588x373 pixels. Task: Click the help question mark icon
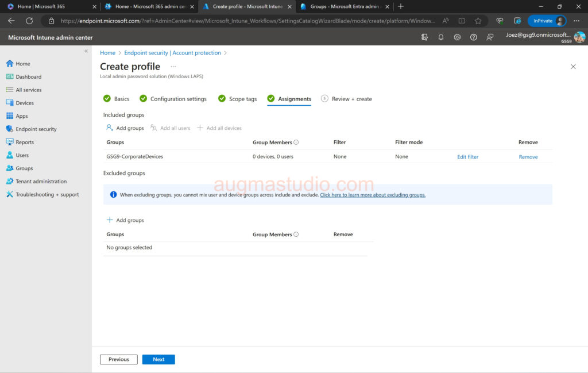pos(474,37)
